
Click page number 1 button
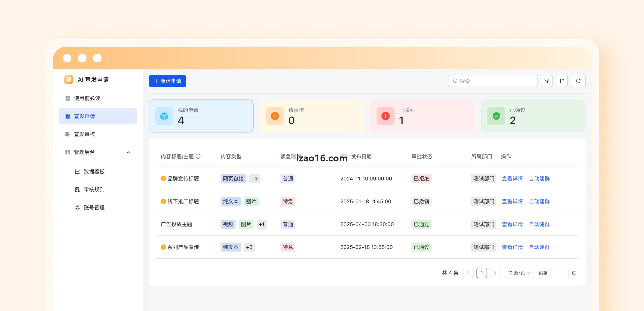click(x=481, y=273)
